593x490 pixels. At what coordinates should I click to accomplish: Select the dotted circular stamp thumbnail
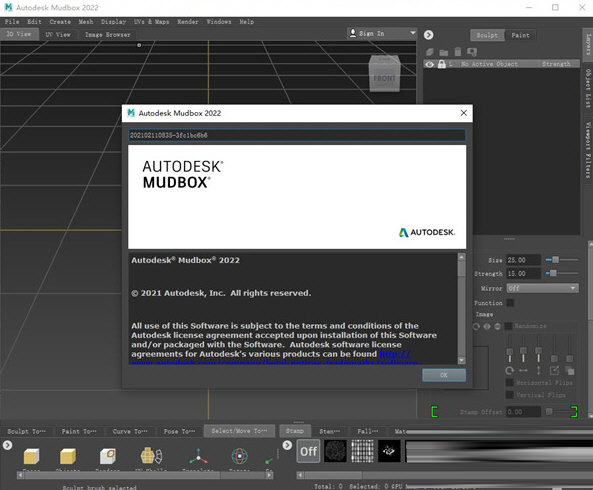pyautogui.click(x=335, y=451)
